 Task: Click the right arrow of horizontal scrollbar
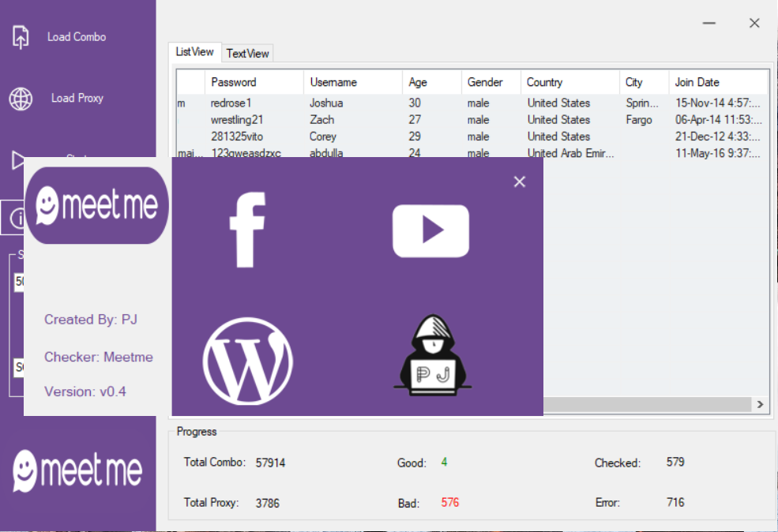760,405
